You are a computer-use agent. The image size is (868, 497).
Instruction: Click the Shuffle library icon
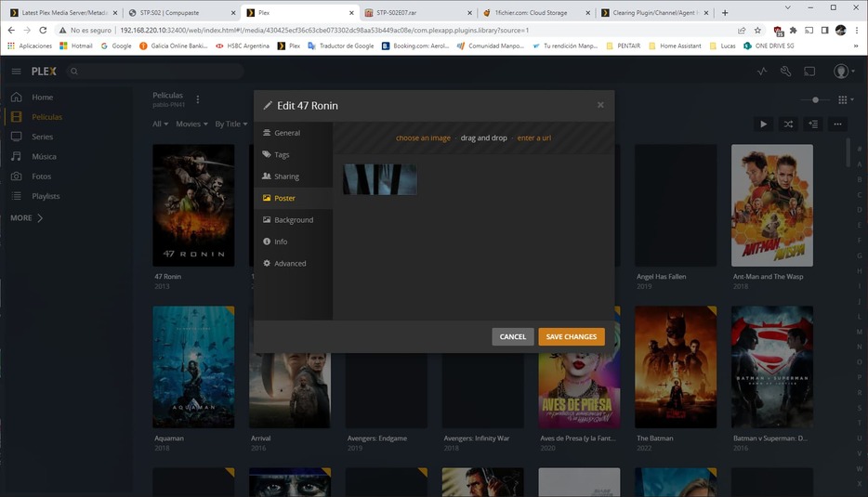click(788, 124)
